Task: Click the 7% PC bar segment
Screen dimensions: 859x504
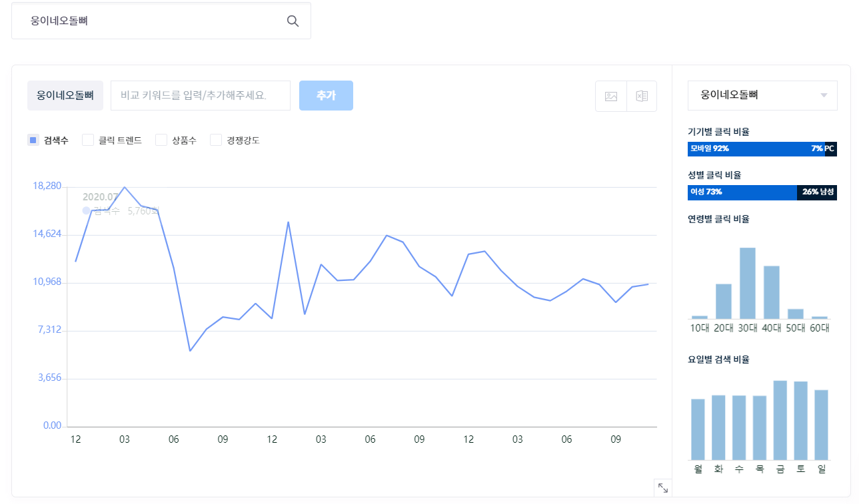Action: [x=831, y=148]
